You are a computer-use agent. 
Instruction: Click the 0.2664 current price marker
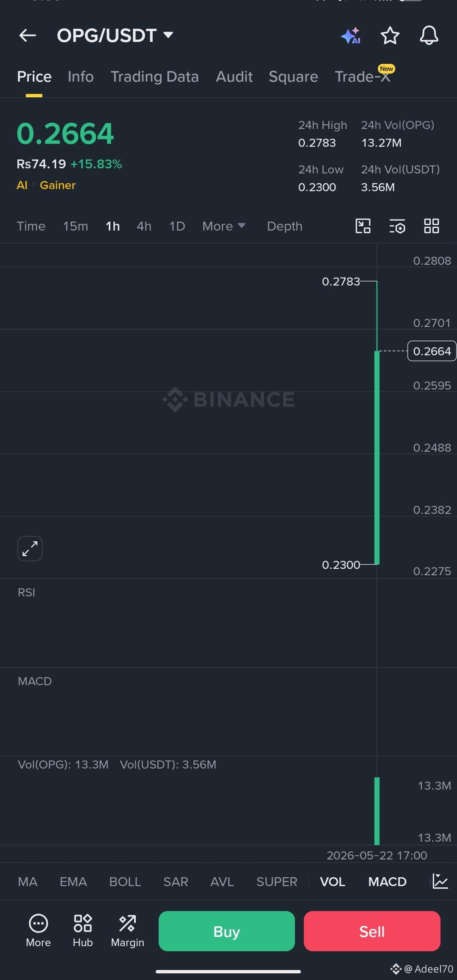point(432,351)
